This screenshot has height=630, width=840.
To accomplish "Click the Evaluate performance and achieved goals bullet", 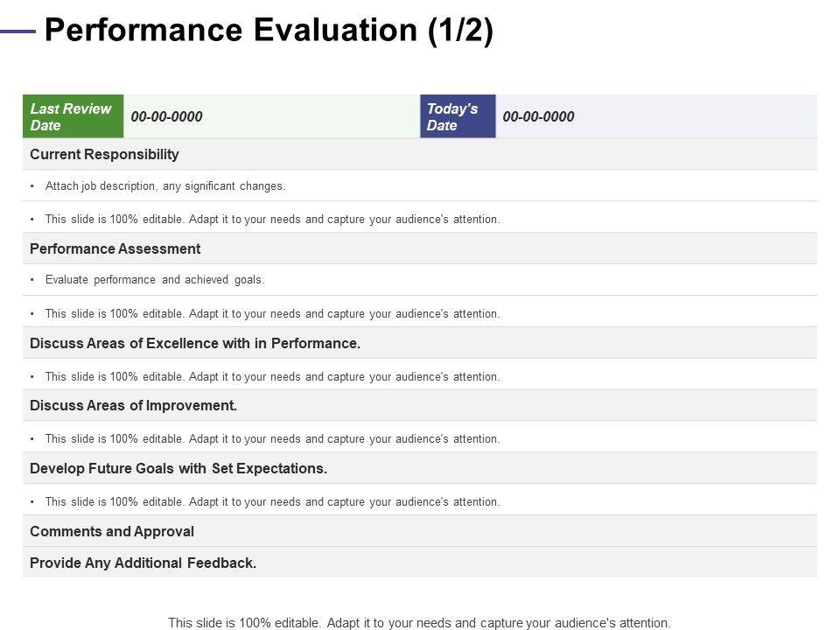I will pyautogui.click(x=154, y=280).
